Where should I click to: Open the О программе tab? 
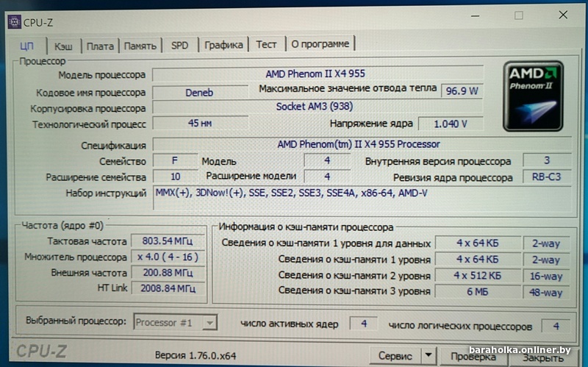(320, 44)
